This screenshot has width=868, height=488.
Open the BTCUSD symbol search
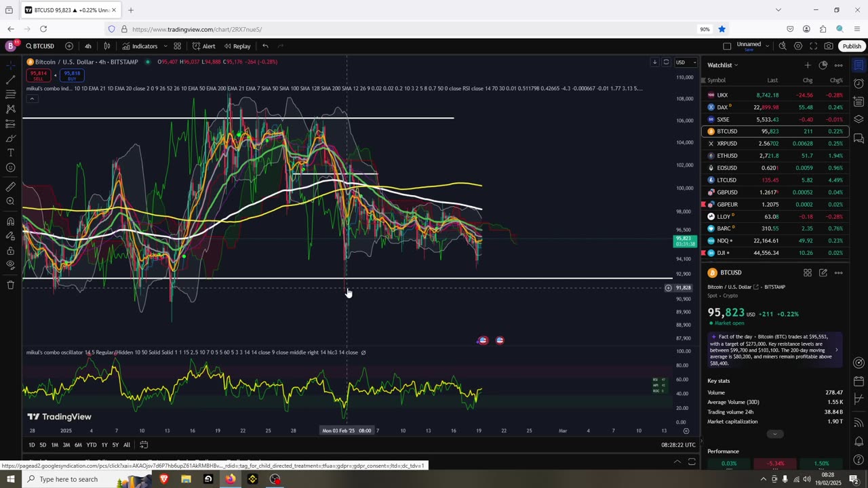coord(40,46)
